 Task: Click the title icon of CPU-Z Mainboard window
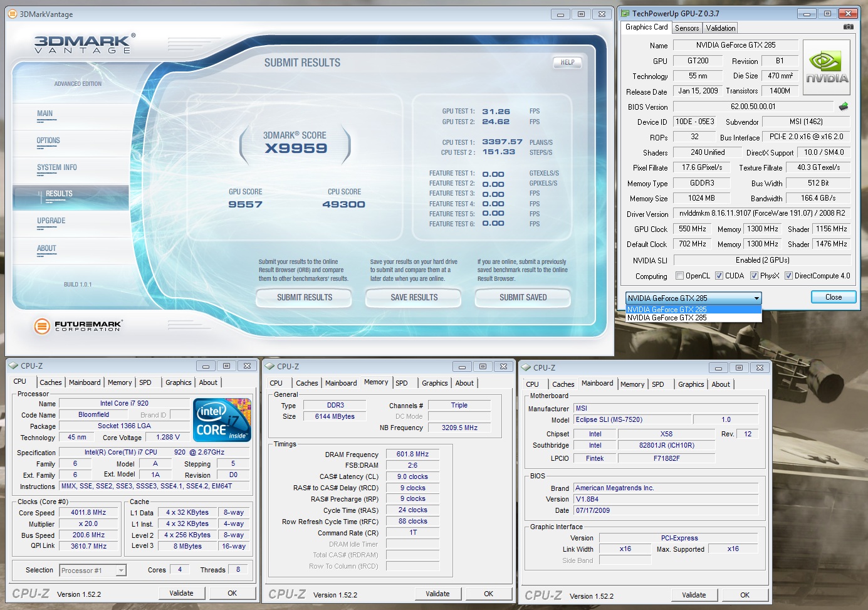[526, 367]
